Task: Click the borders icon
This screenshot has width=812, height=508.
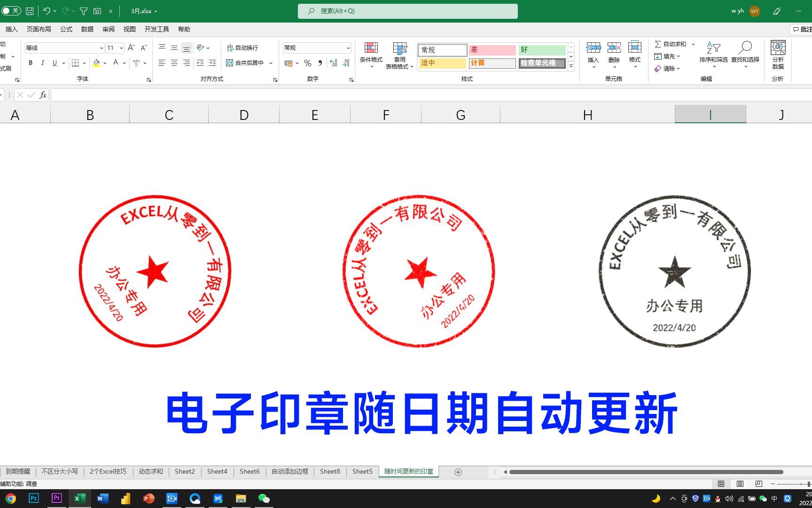Action: [x=75, y=63]
